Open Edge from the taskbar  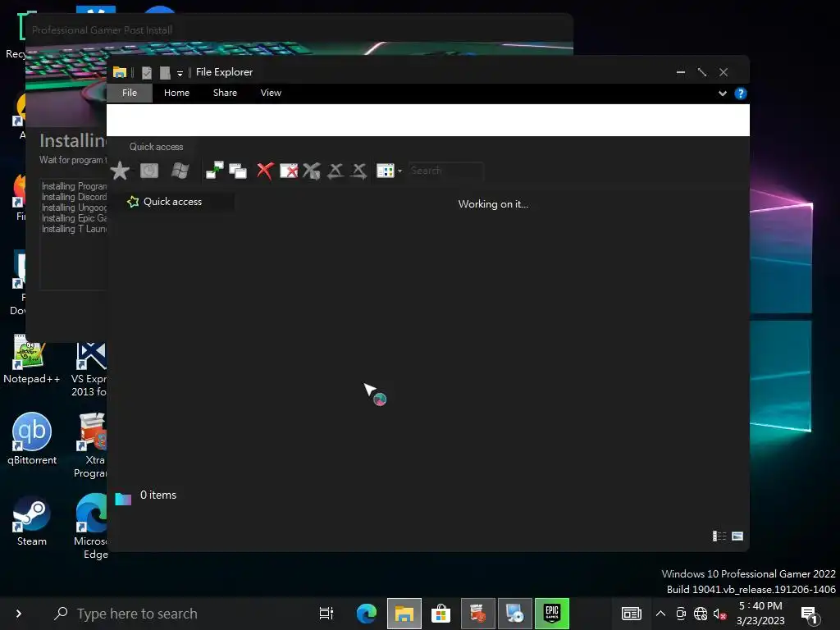coord(367,614)
